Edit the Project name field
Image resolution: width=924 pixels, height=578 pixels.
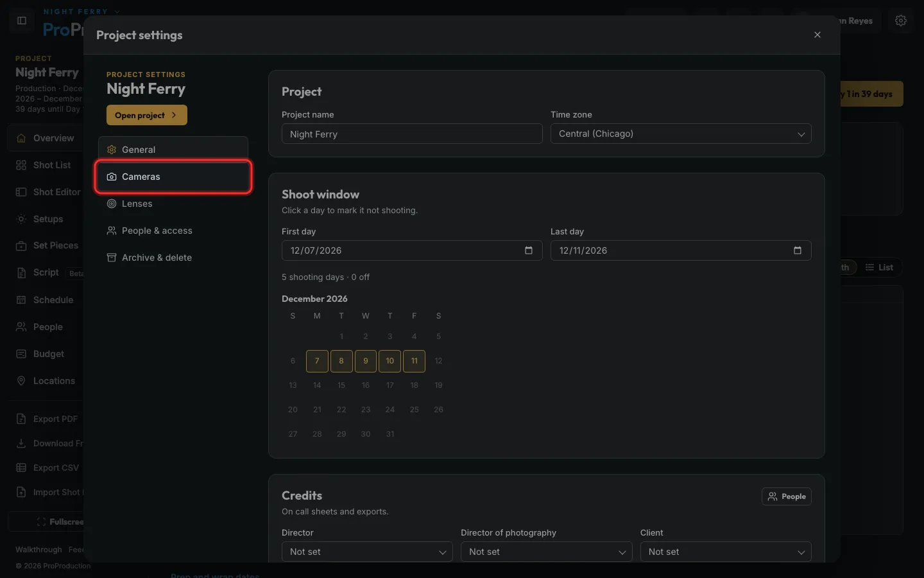412,134
